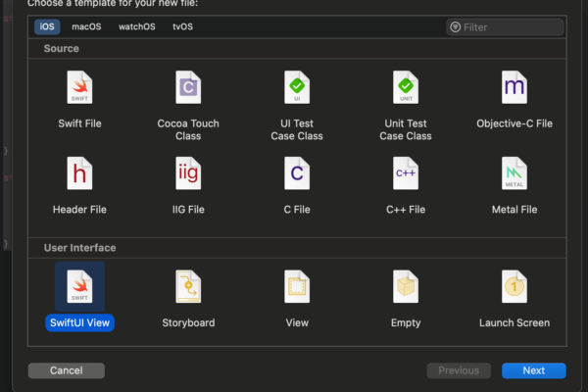Choose the Cocoa Touch Class template

click(188, 89)
